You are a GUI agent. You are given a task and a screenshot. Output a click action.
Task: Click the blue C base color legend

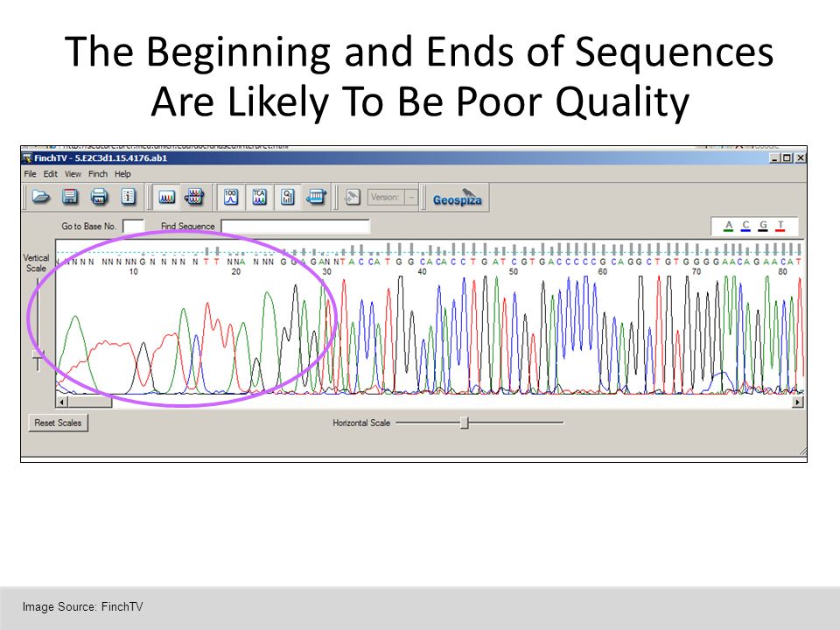click(745, 226)
